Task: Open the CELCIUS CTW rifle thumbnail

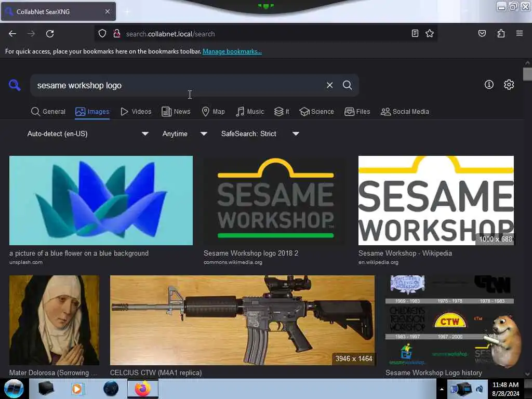Action: 242,320
